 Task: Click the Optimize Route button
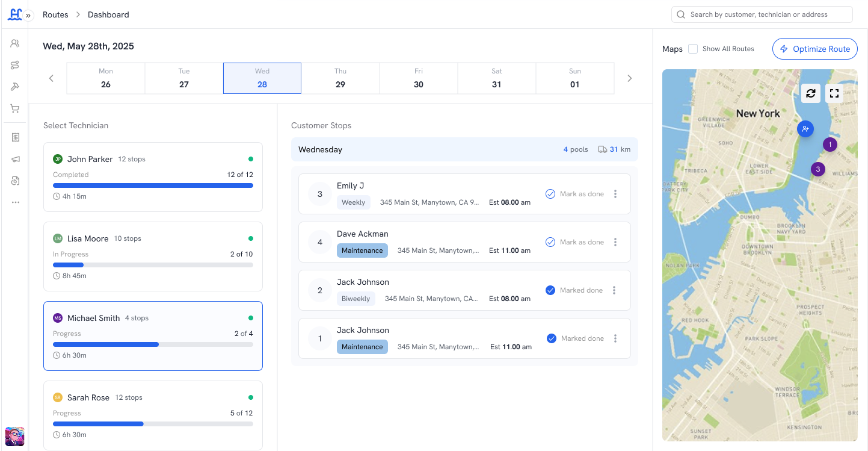click(x=815, y=49)
